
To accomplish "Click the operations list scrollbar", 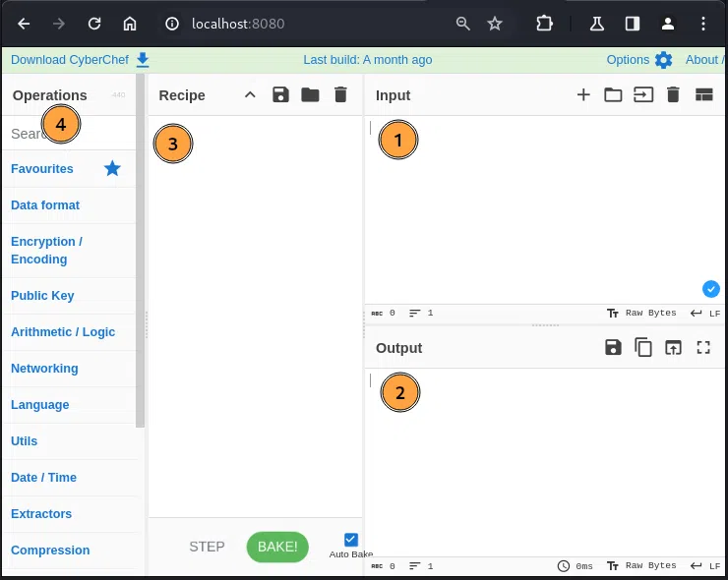I will tap(141, 251).
